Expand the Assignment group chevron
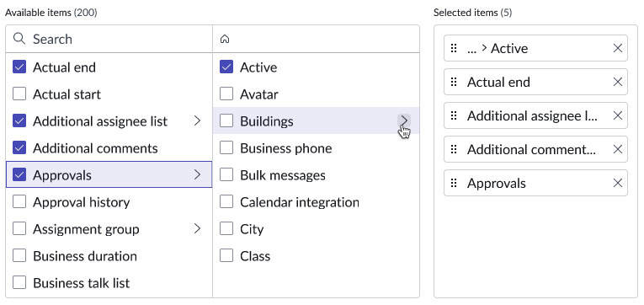The width and height of the screenshot is (644, 305). point(198,228)
